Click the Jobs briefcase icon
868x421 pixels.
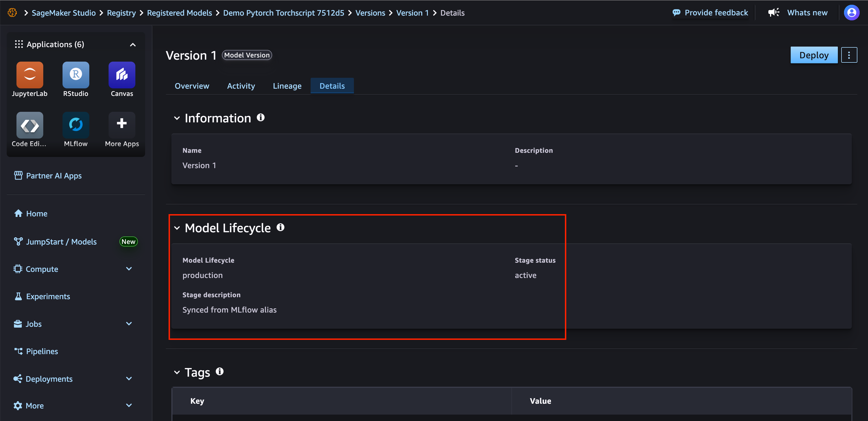click(x=18, y=324)
